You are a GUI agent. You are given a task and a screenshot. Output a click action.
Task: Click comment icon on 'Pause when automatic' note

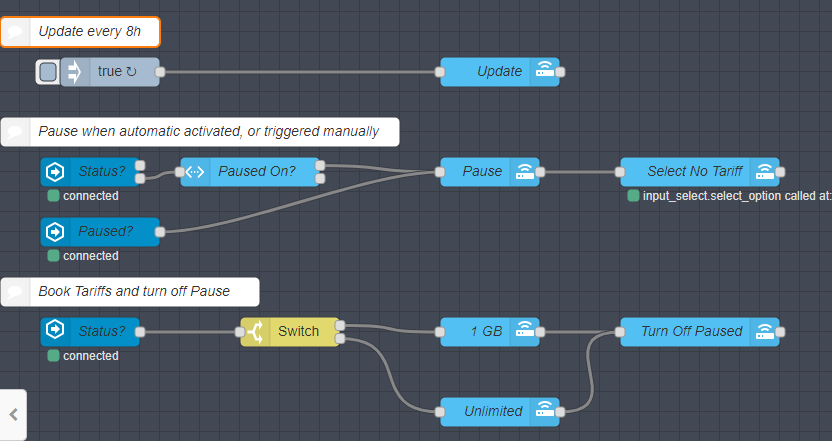click(15, 132)
